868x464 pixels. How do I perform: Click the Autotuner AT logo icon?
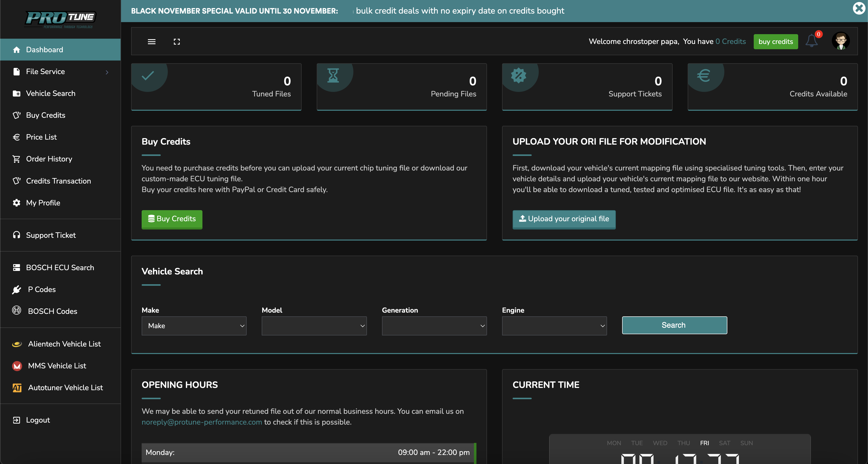coord(17,388)
